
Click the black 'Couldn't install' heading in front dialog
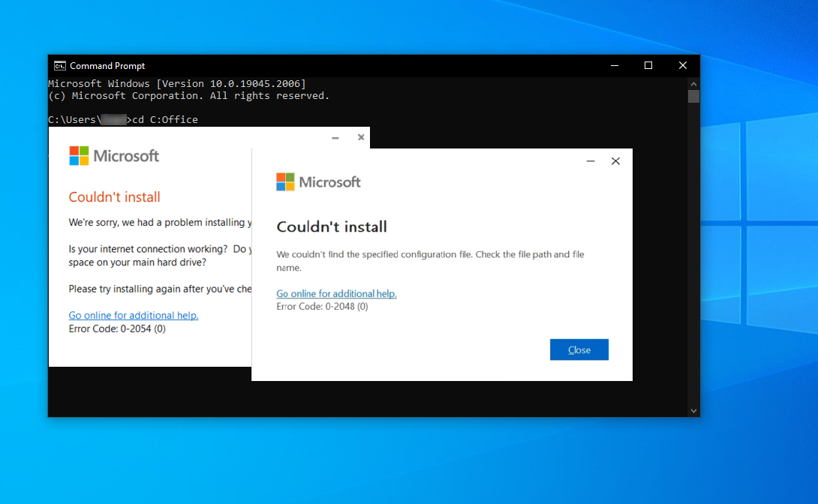tap(332, 226)
